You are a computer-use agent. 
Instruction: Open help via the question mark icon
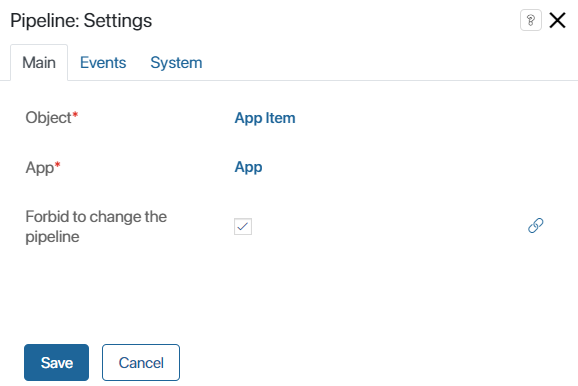pyautogui.click(x=531, y=20)
